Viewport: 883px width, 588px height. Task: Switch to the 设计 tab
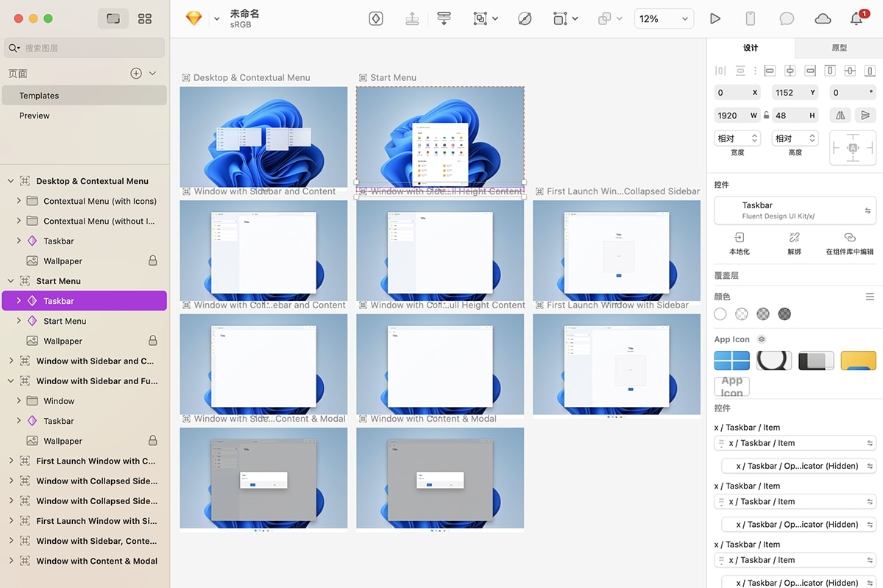coord(751,48)
